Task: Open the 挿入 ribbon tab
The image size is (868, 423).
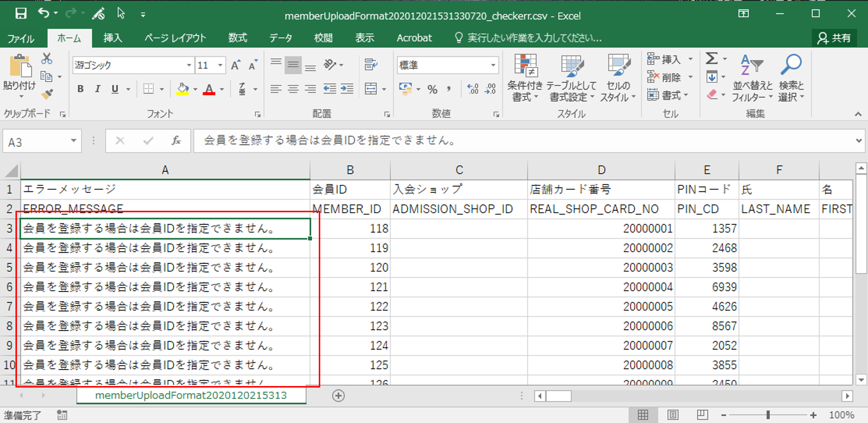Action: pos(112,38)
